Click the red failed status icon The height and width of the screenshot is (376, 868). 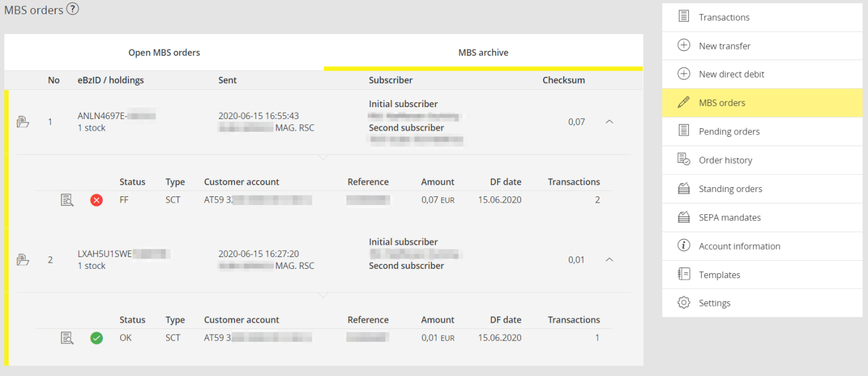coord(96,200)
